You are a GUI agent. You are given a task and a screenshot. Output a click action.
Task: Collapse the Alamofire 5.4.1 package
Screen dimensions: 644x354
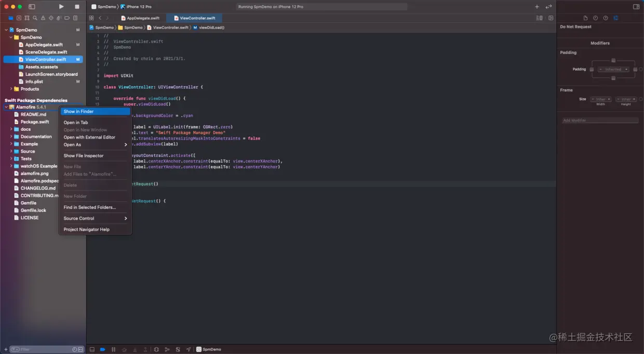pos(6,107)
